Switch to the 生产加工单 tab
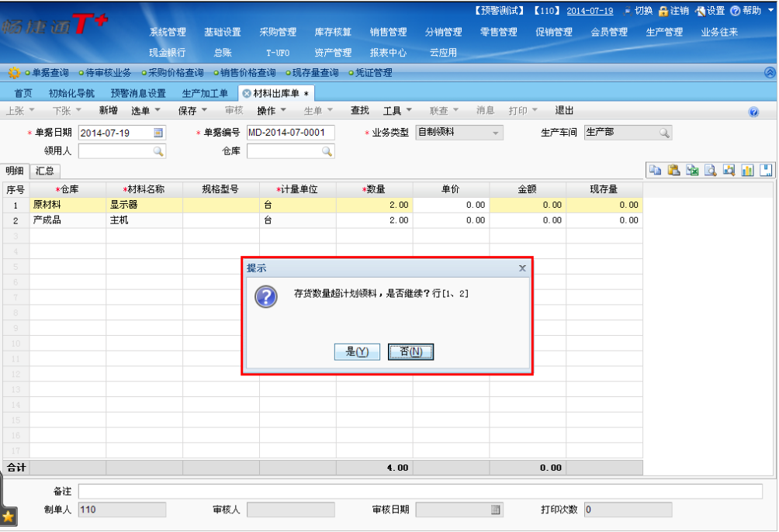Screen dimensions: 779x532 (205, 93)
